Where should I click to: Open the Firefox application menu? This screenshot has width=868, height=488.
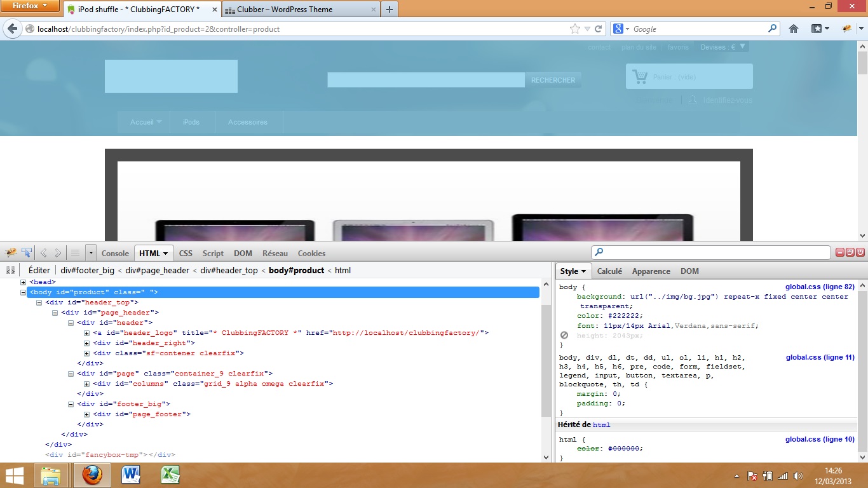[x=30, y=6]
